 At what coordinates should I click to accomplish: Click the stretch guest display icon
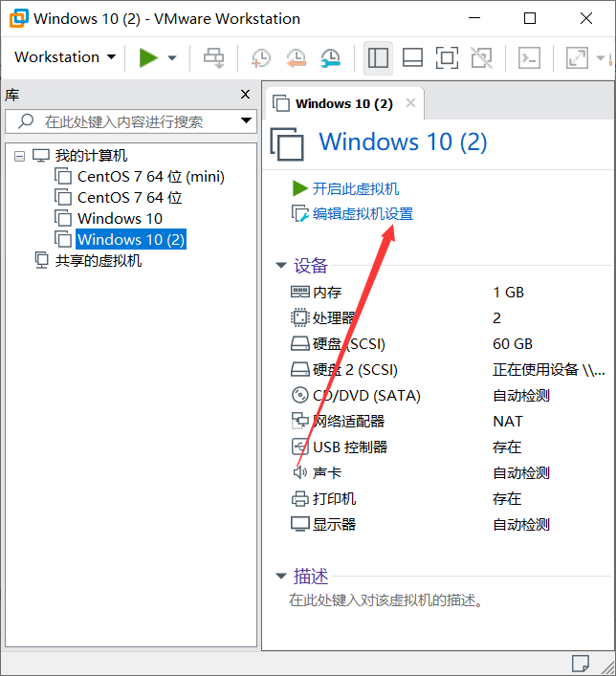pyautogui.click(x=577, y=57)
